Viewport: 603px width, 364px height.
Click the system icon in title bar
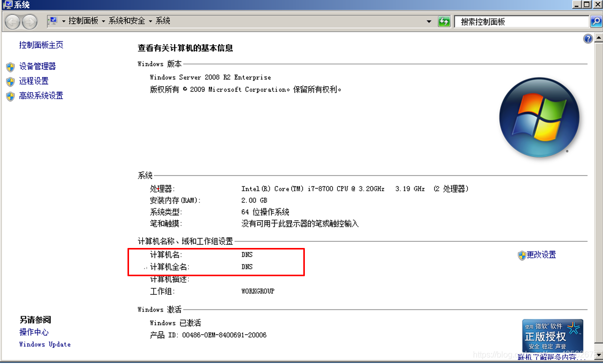tap(7, 5)
